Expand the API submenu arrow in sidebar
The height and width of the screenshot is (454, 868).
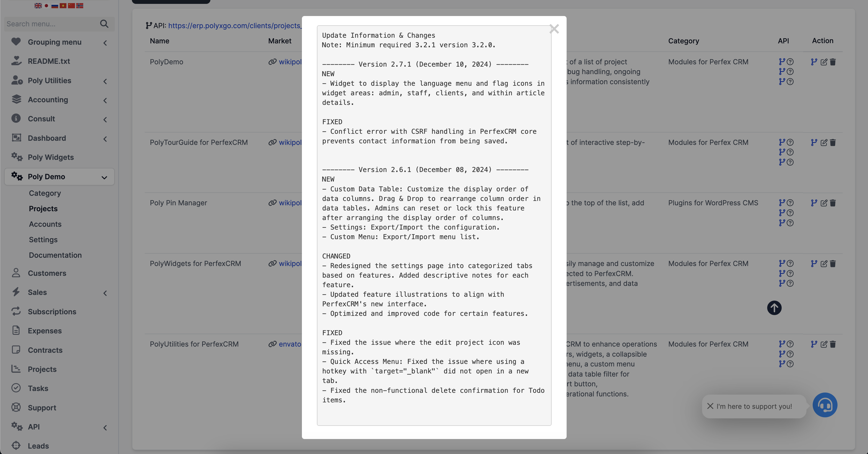pyautogui.click(x=105, y=428)
